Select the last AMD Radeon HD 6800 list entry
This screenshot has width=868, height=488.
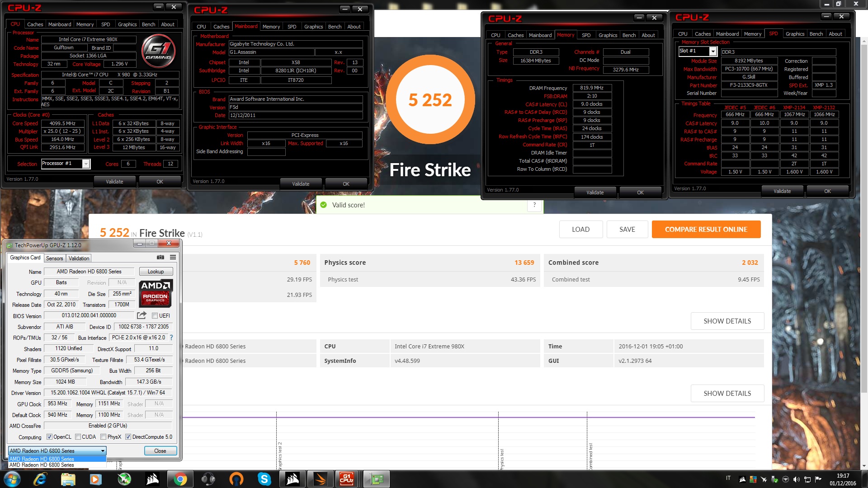point(57,465)
